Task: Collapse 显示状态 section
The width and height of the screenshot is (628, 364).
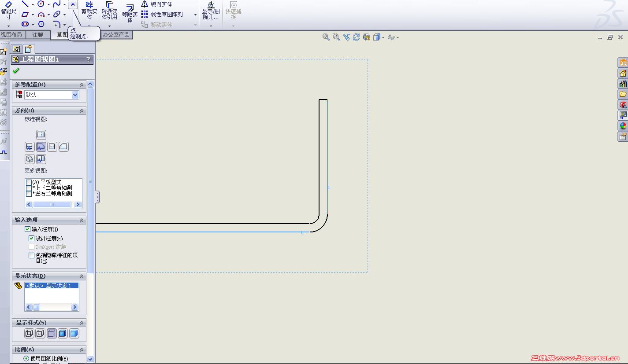Action: pos(82,276)
